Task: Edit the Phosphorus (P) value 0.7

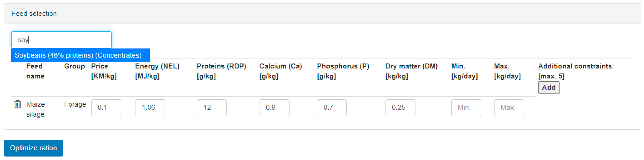Action: tap(332, 108)
